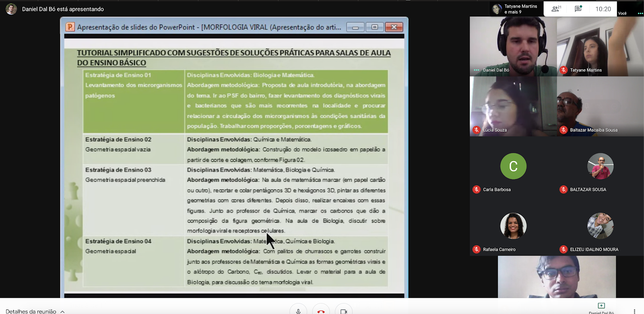Click presenter avatar next to Daniel Dal Bó está apresentando
Screen dimensions: 644x314
point(11,9)
